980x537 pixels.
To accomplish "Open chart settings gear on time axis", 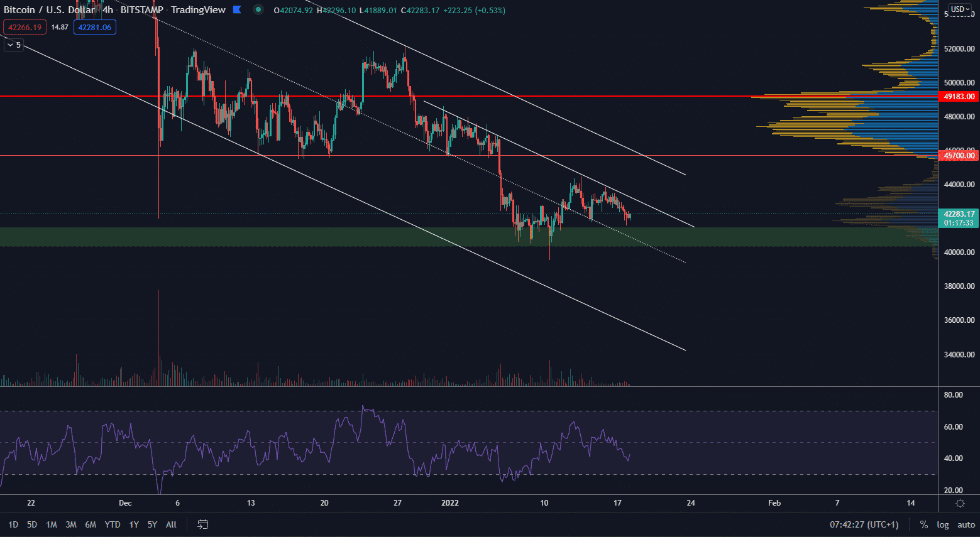I will (x=960, y=503).
